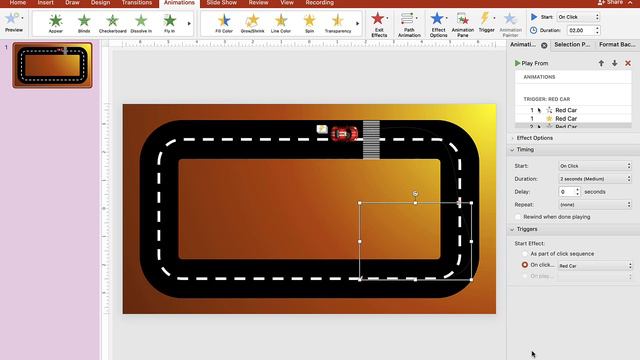Open the Recording ribbon tab

(320, 3)
